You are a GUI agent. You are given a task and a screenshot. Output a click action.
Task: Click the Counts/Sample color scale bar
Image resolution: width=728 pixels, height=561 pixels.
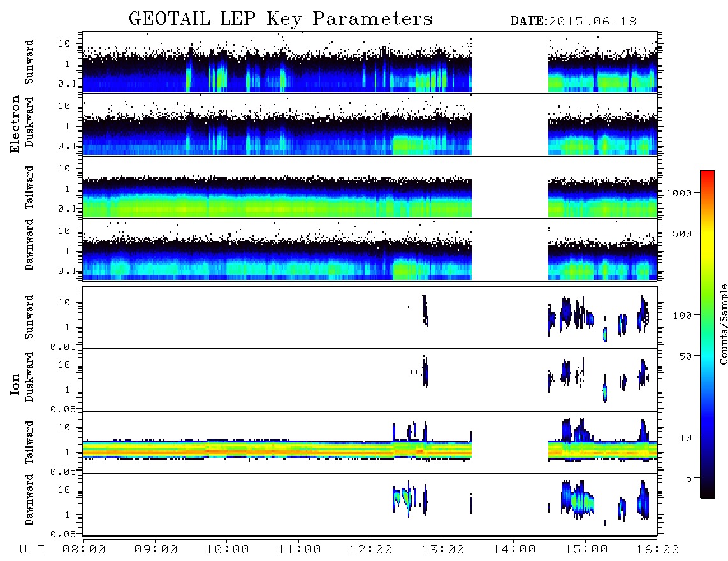click(708, 334)
